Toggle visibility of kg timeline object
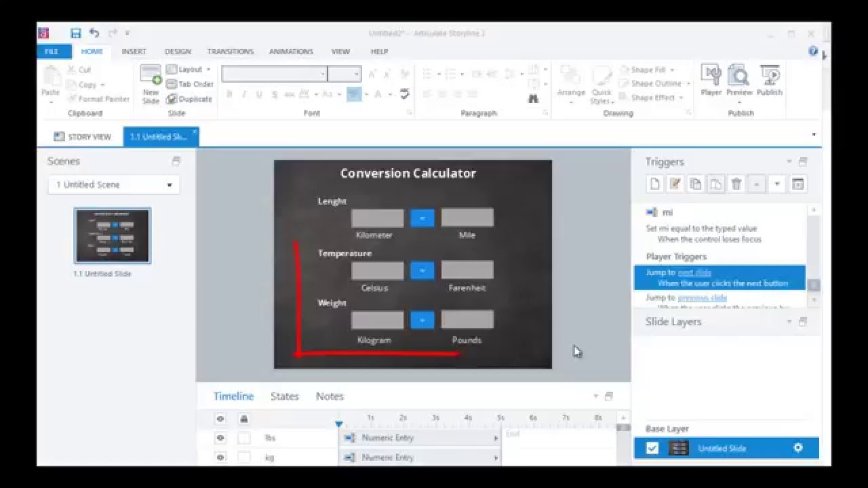 coord(220,457)
